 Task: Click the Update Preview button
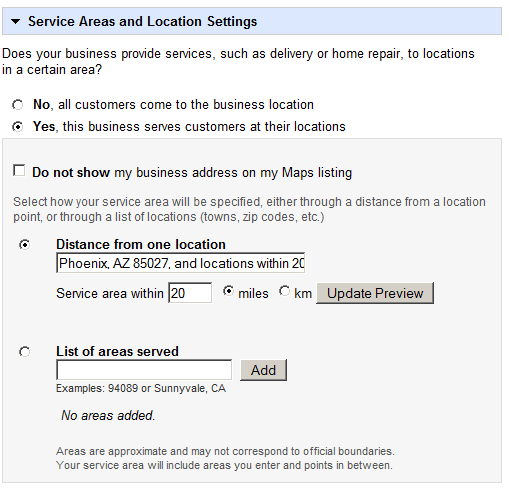click(375, 293)
